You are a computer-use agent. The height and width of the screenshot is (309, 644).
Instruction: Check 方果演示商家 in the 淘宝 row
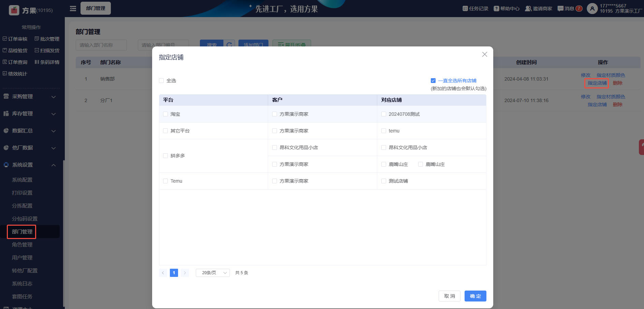(x=275, y=114)
